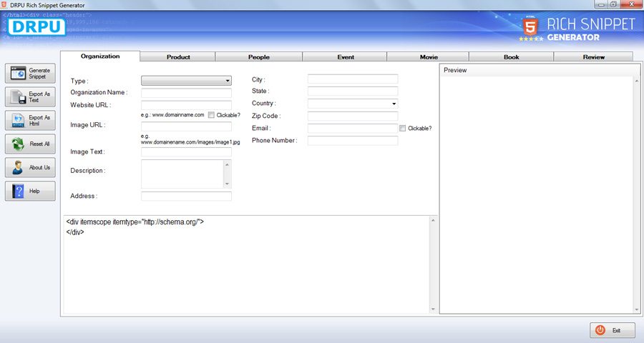
Task: Click the DRPU logo in the header
Action: [x=36, y=26]
